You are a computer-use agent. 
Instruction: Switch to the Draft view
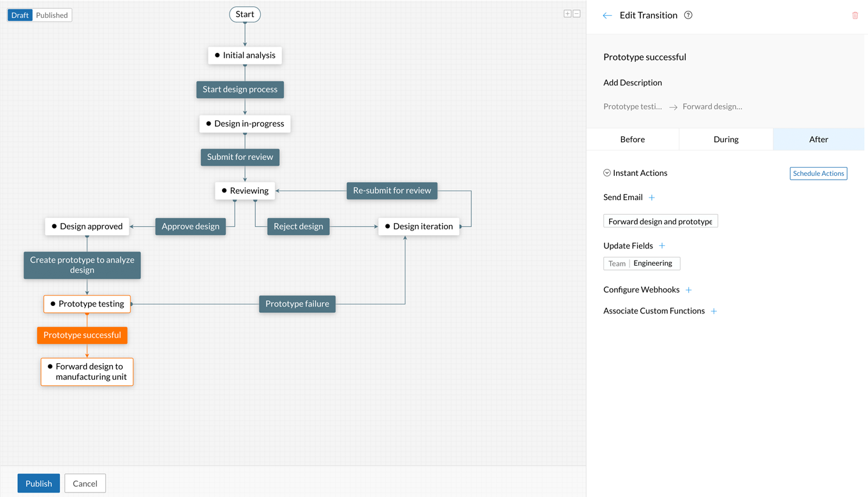[x=20, y=15]
